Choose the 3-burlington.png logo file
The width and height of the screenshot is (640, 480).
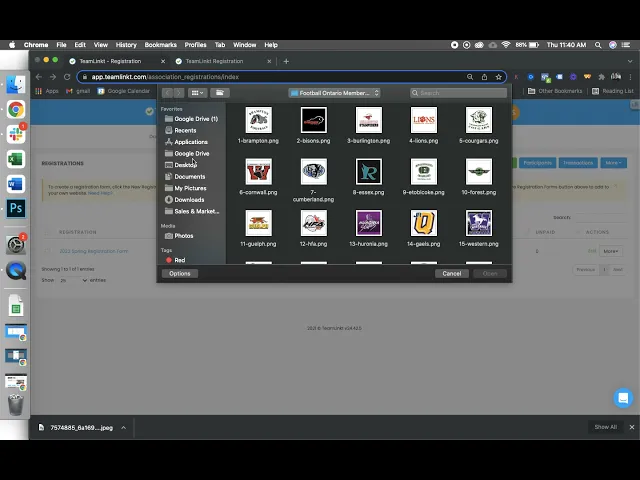click(369, 120)
